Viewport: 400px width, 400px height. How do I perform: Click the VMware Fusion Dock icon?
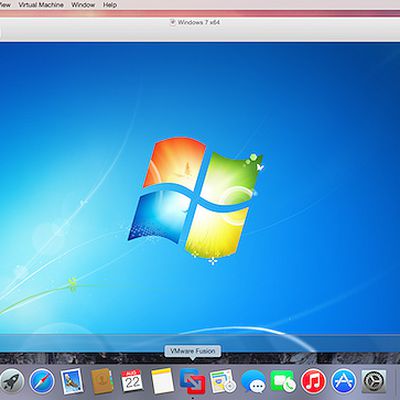(x=193, y=381)
